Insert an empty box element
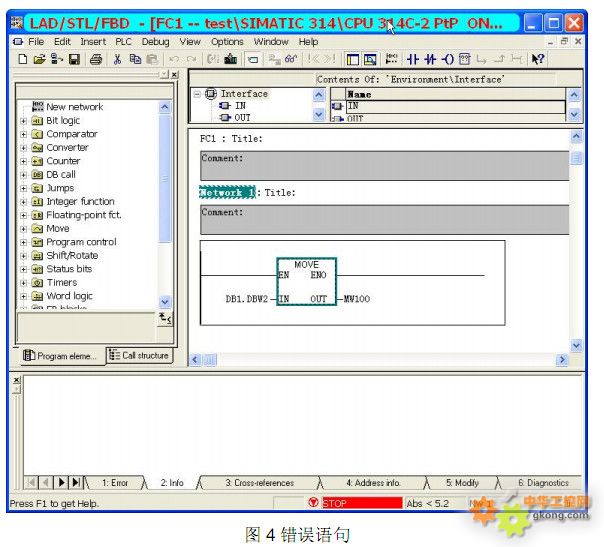This screenshot has width=604, height=547. pyautogui.click(x=465, y=59)
